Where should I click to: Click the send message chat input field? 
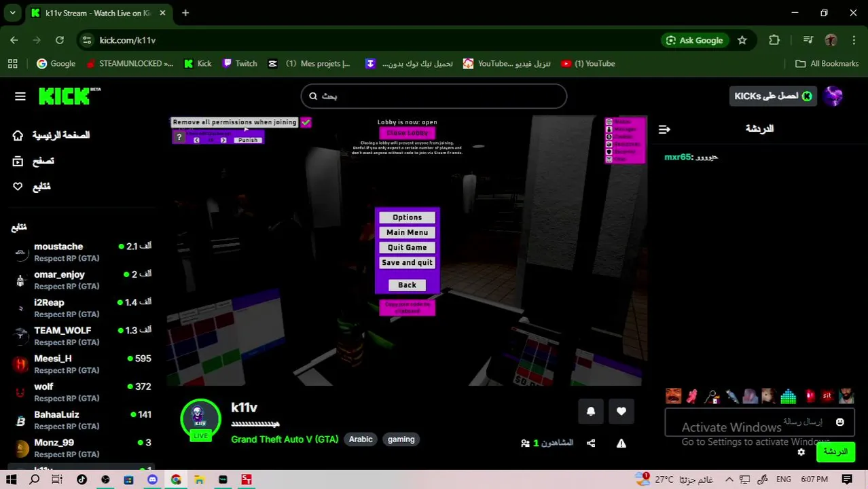coord(759,422)
